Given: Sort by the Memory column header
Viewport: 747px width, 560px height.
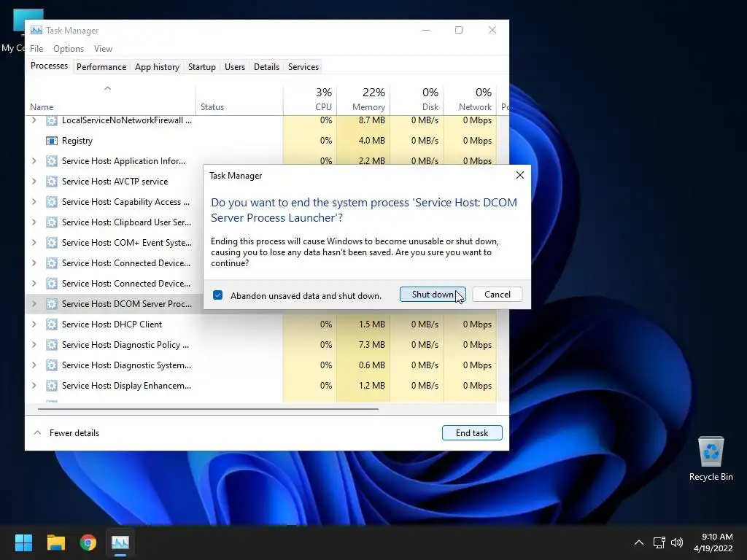Looking at the screenshot, I should point(363,99).
